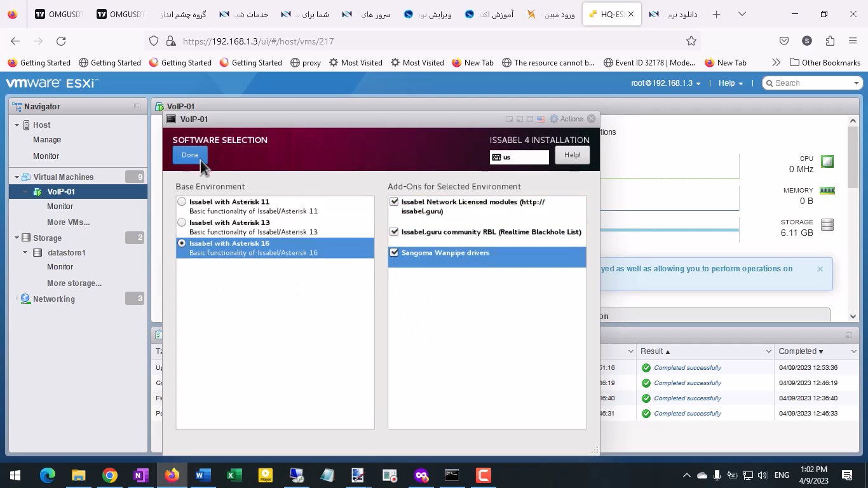Image resolution: width=868 pixels, height=488 pixels.
Task: Select Issabel with Asterisk 11 radio button
Action: (x=182, y=202)
